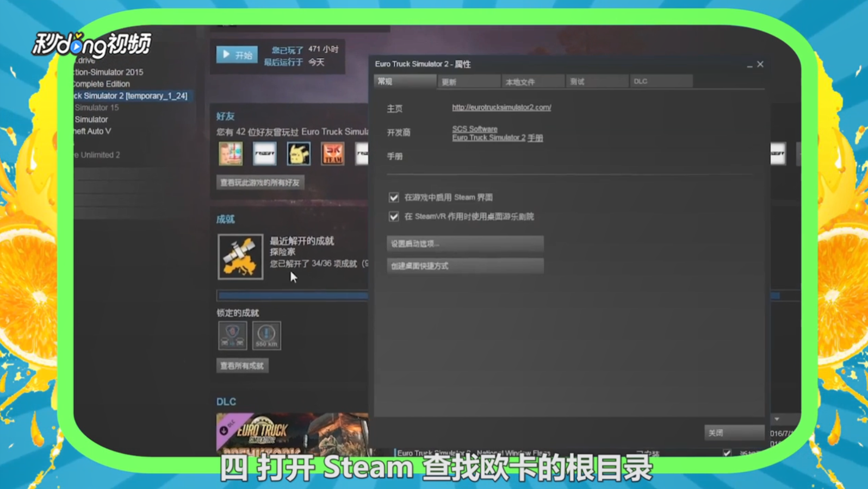Switch to the 更新 Updates tab
Screen dimensions: 868x489
[469, 81]
